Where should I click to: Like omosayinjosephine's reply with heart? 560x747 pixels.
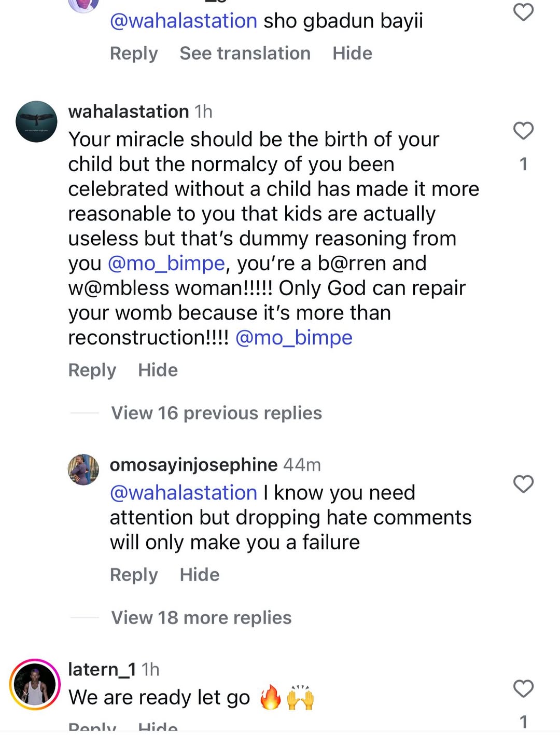click(523, 484)
